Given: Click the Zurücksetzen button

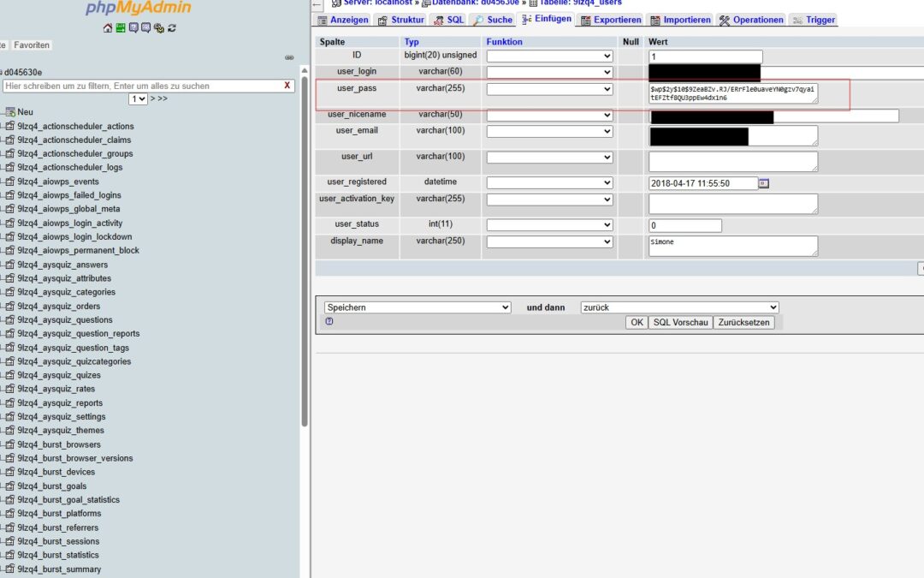Looking at the screenshot, I should (743, 322).
